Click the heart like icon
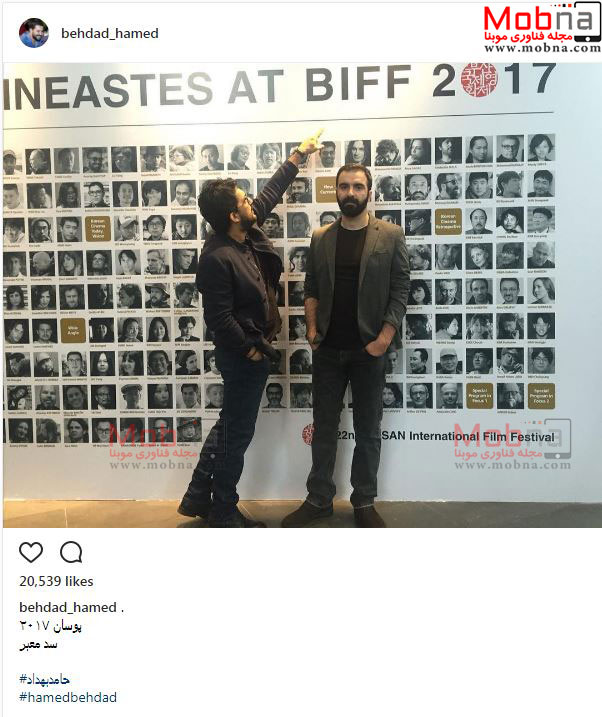The image size is (602, 717). 31,552
